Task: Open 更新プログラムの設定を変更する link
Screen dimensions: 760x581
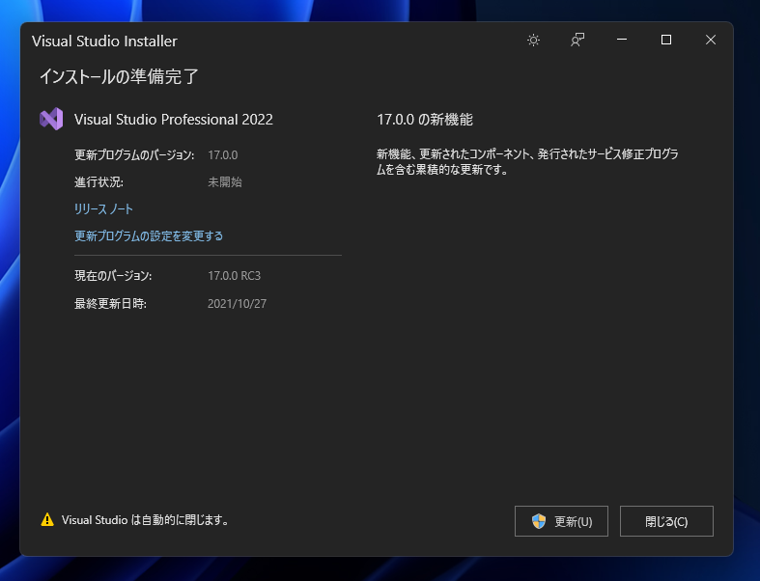Action: 148,236
